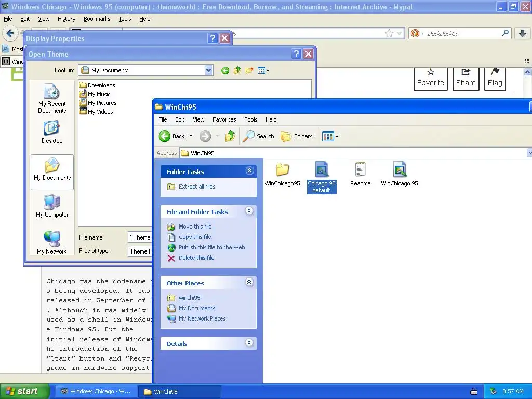Click the Windows start button

point(25,391)
